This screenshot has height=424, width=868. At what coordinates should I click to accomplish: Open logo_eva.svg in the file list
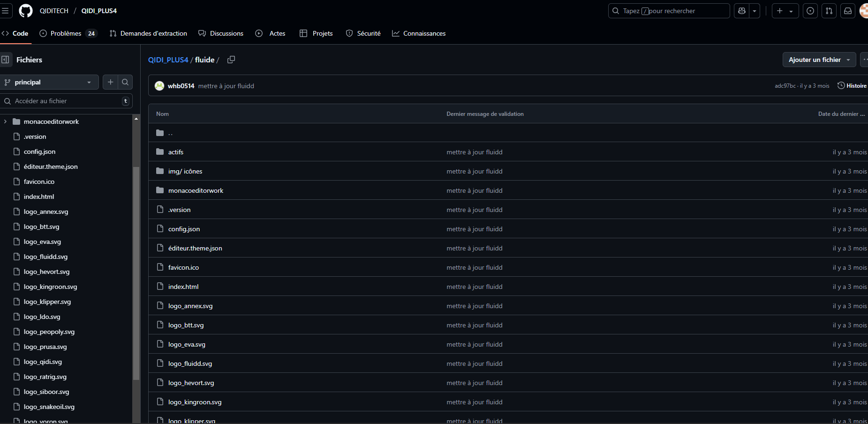tap(187, 344)
